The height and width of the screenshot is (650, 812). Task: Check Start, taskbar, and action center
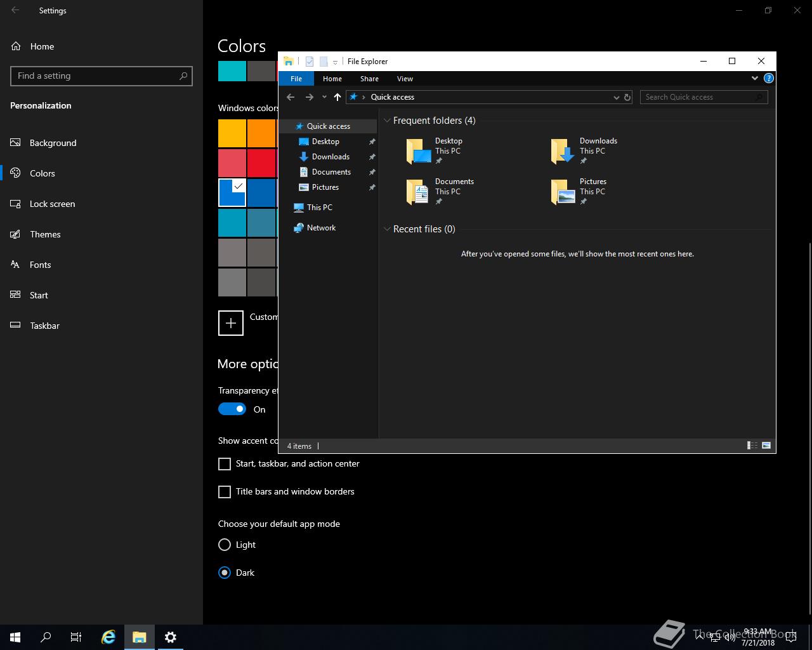tap(225, 464)
